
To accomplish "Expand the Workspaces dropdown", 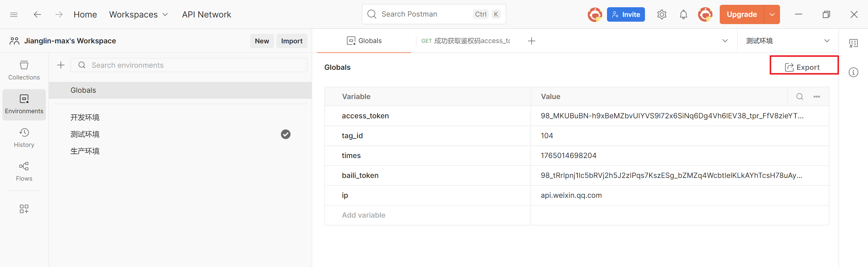I will pyautogui.click(x=139, y=14).
